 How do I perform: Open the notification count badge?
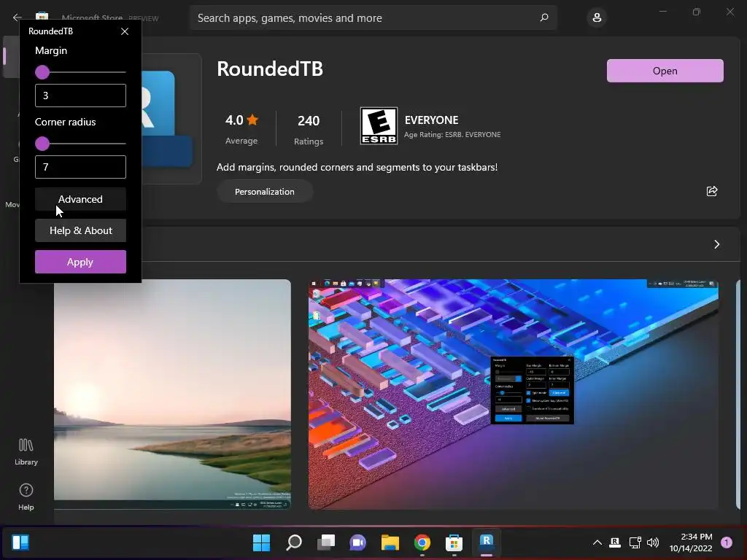727,542
